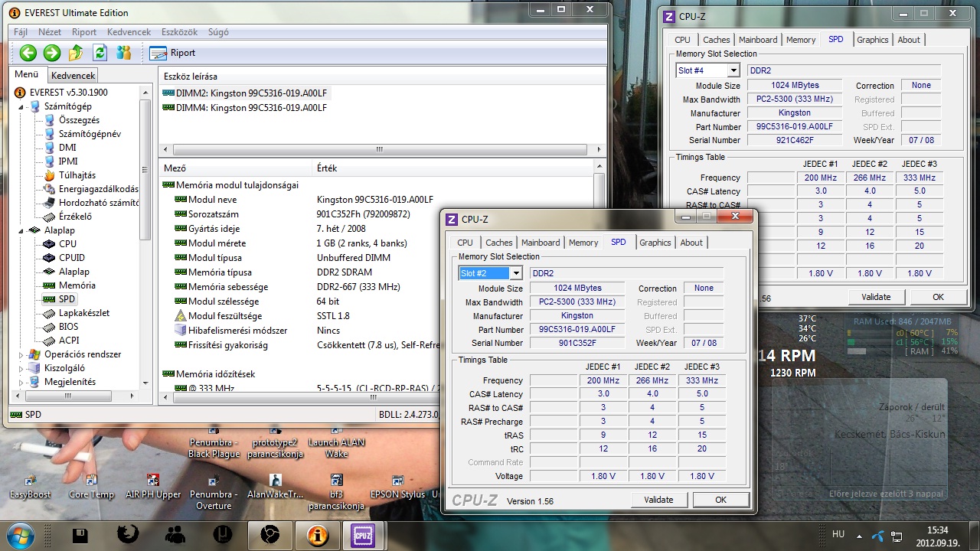Open the Kedvencek menu in EVEREST menu bar
This screenshot has width=980, height=551.
(x=129, y=32)
